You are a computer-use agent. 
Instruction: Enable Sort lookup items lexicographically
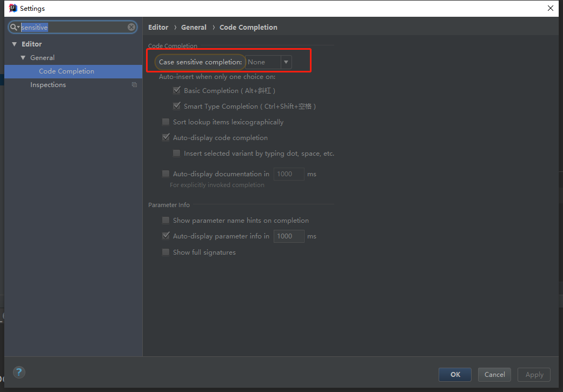(166, 122)
